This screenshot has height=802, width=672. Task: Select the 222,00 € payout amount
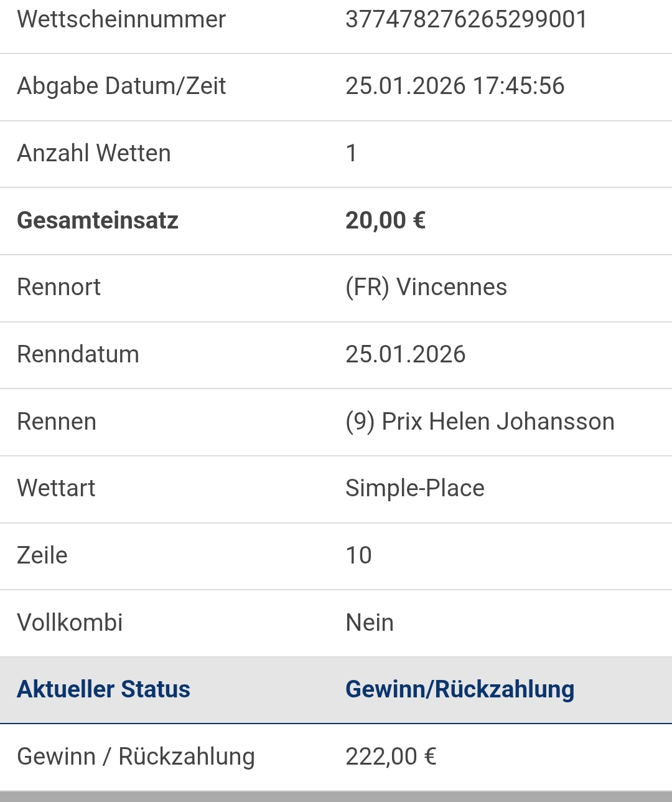coord(391,757)
